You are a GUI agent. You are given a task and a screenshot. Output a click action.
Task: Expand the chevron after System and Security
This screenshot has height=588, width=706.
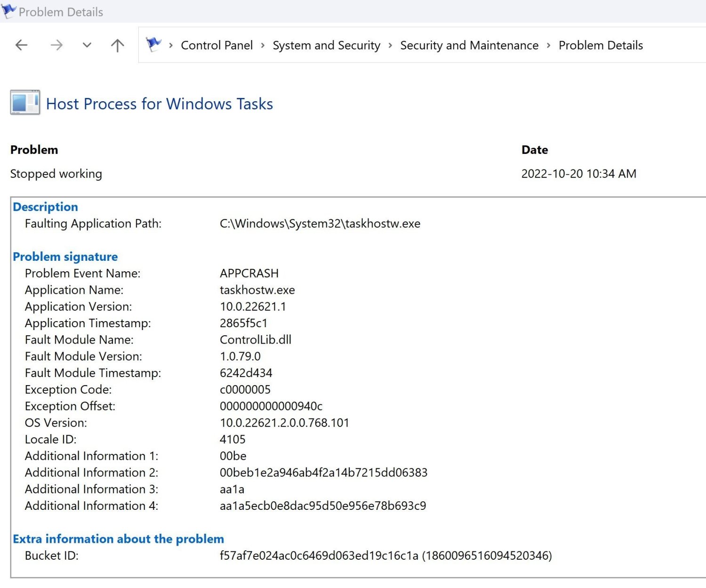[390, 46]
